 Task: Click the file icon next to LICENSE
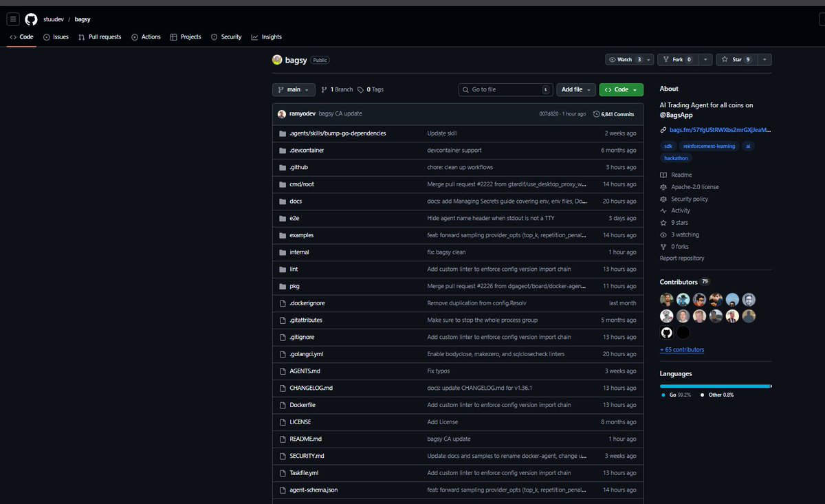[x=282, y=422]
